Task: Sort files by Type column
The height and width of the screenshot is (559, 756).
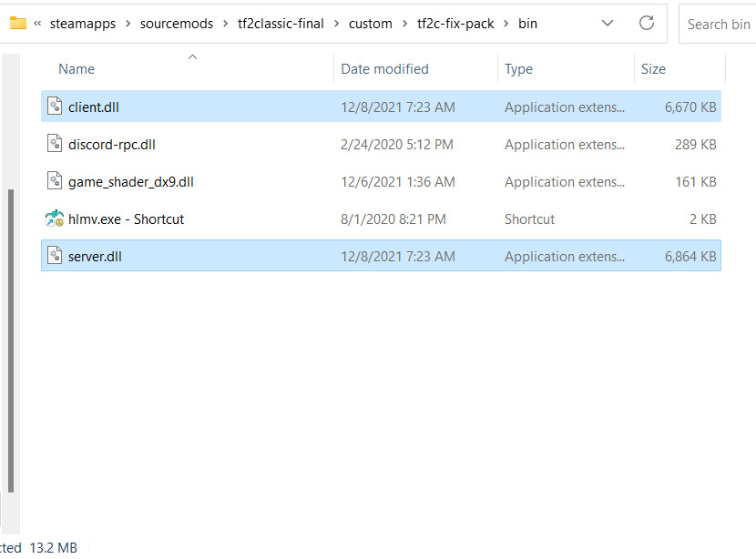Action: coord(518,69)
